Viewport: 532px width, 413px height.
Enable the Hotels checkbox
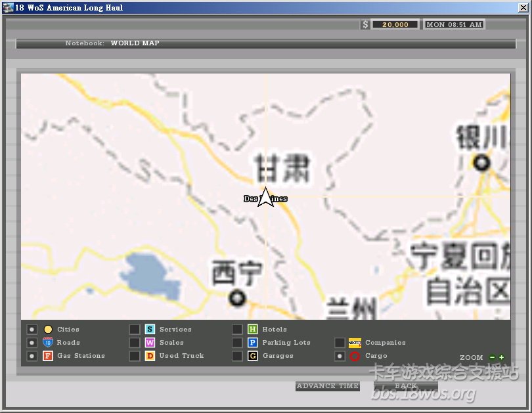coord(237,329)
